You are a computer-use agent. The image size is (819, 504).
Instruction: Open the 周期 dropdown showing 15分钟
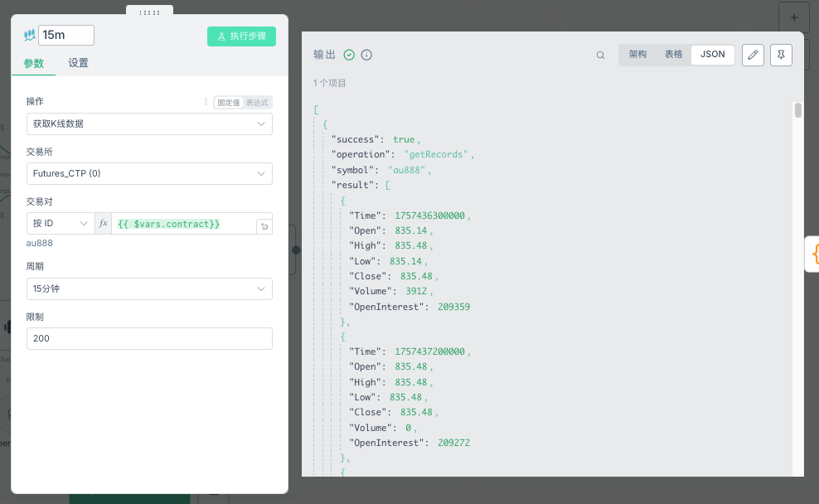point(149,288)
